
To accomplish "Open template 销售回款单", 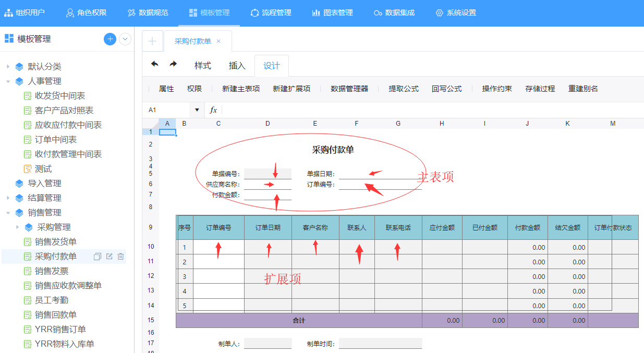I will tap(55, 315).
